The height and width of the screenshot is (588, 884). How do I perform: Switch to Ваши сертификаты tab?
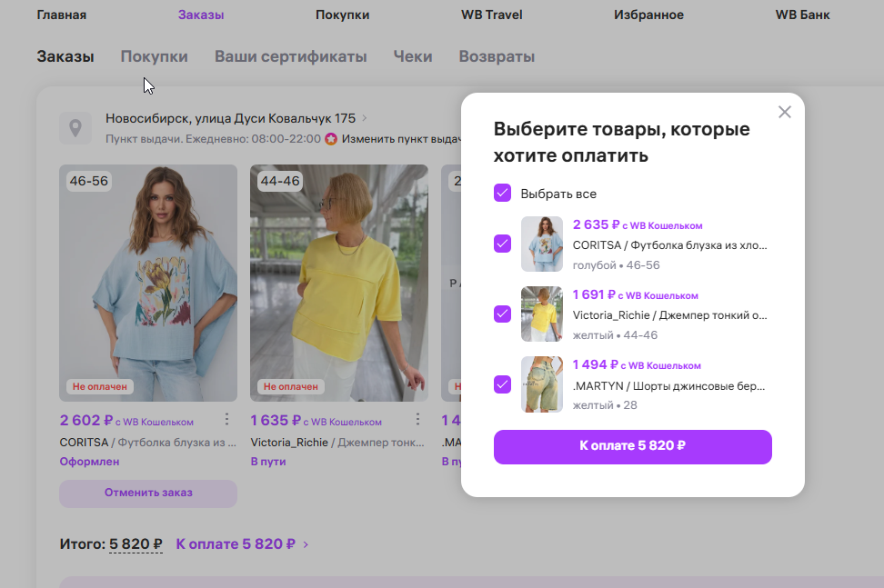point(290,56)
